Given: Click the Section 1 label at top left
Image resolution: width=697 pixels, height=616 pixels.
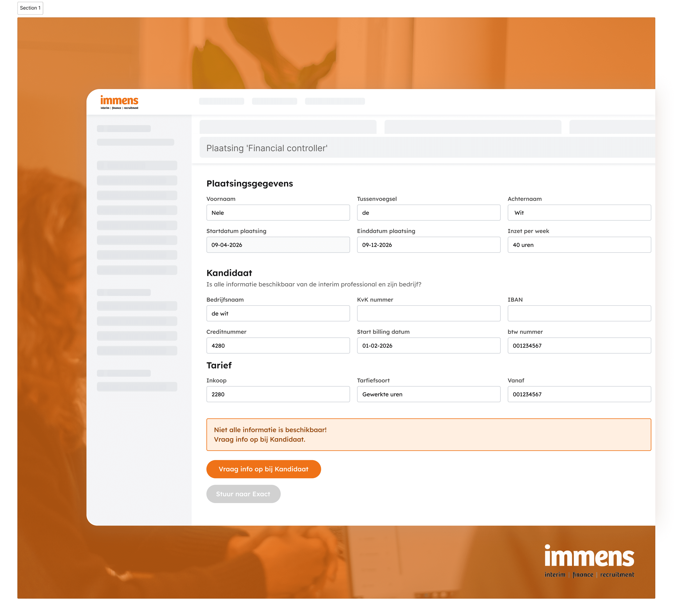Looking at the screenshot, I should tap(30, 8).
